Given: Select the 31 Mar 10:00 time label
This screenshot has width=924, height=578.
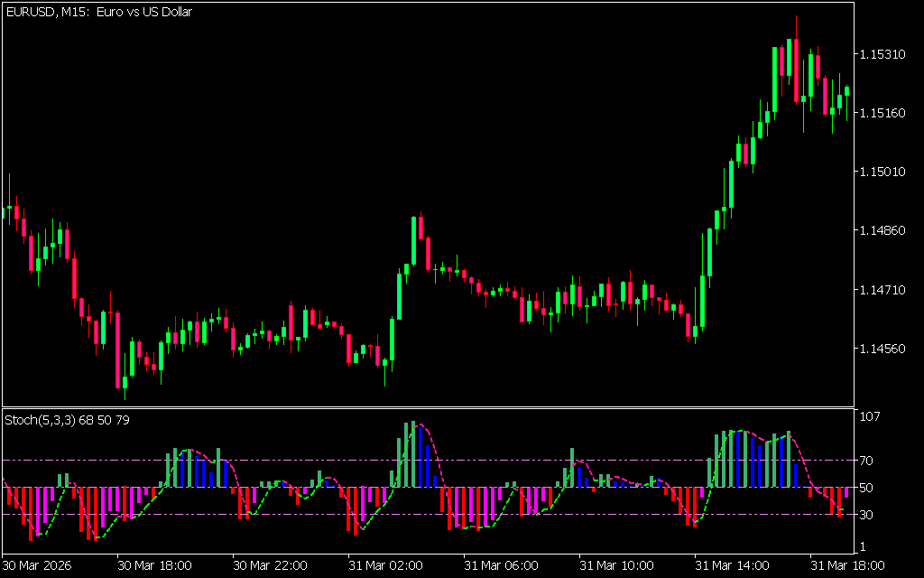Looking at the screenshot, I should (x=616, y=565).
